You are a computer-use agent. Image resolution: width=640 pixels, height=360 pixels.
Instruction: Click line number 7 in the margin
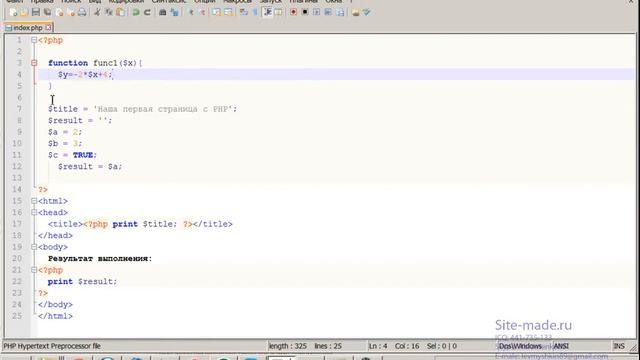pos(19,109)
